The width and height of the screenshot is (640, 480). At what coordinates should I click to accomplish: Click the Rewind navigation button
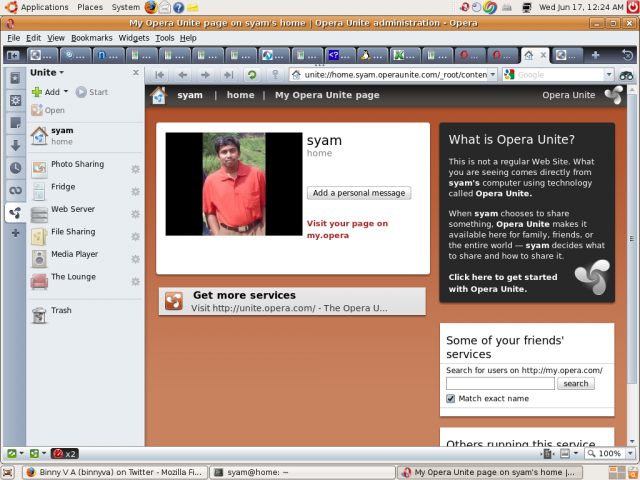pos(160,75)
